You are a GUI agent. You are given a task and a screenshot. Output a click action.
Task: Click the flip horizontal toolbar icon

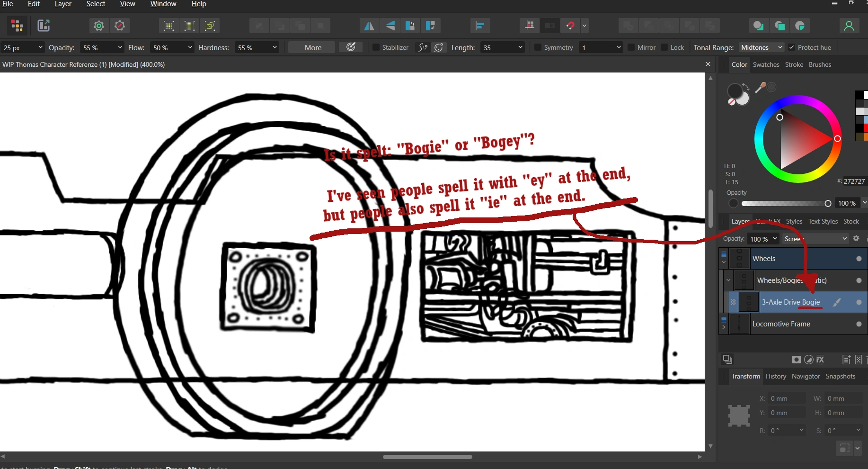(x=369, y=26)
